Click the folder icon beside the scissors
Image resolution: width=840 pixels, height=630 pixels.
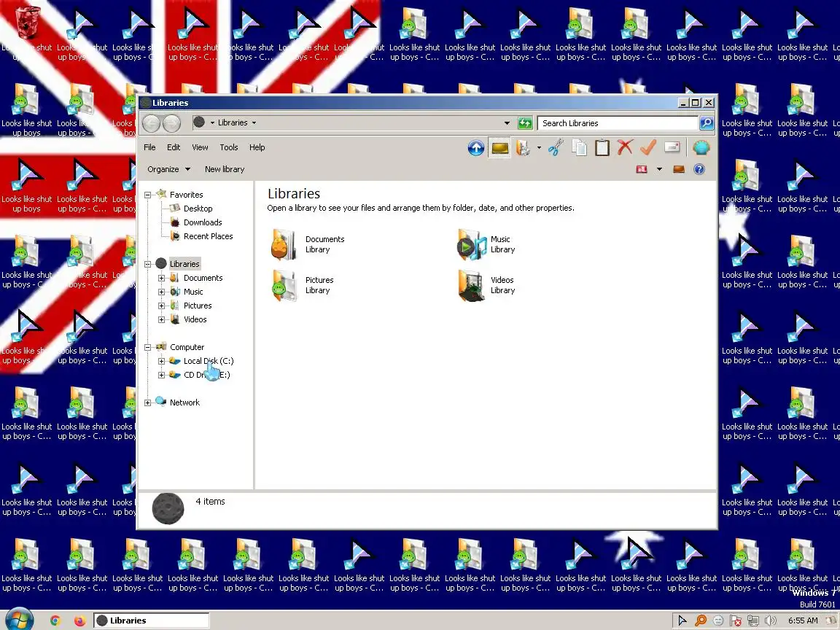pos(524,148)
